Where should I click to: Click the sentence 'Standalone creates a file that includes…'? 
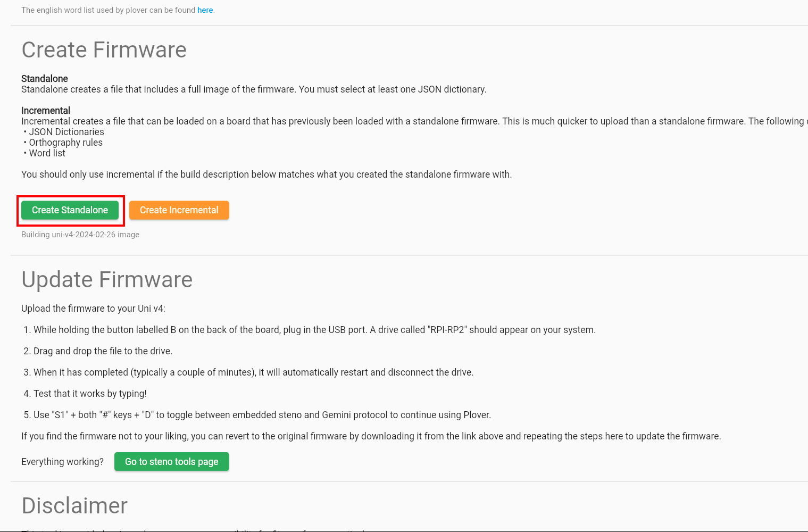254,89
